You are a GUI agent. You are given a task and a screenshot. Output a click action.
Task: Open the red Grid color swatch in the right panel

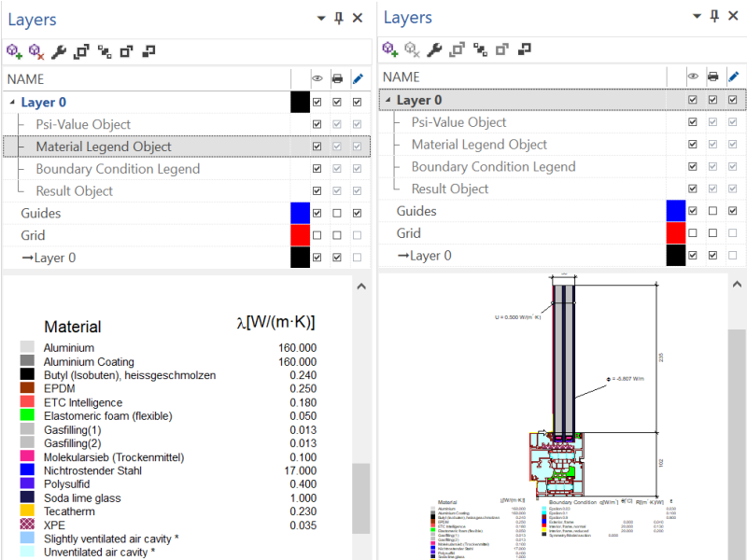pyautogui.click(x=676, y=232)
